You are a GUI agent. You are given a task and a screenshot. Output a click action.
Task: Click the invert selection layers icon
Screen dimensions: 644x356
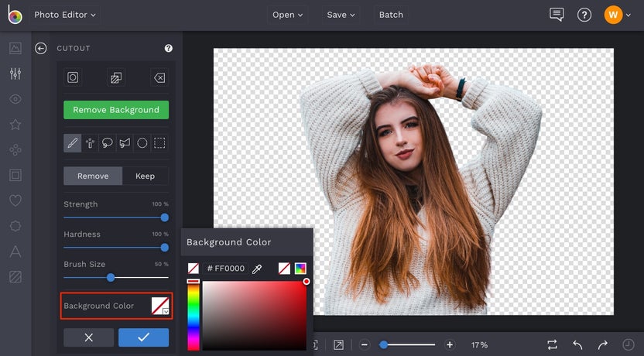coord(116,77)
